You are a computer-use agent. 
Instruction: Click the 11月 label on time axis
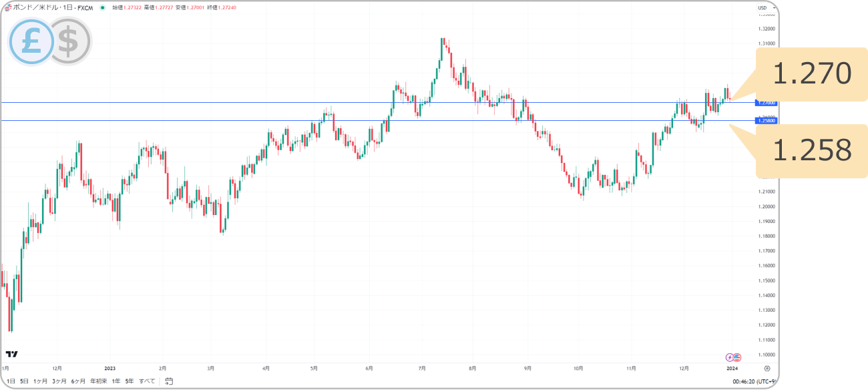click(x=631, y=368)
